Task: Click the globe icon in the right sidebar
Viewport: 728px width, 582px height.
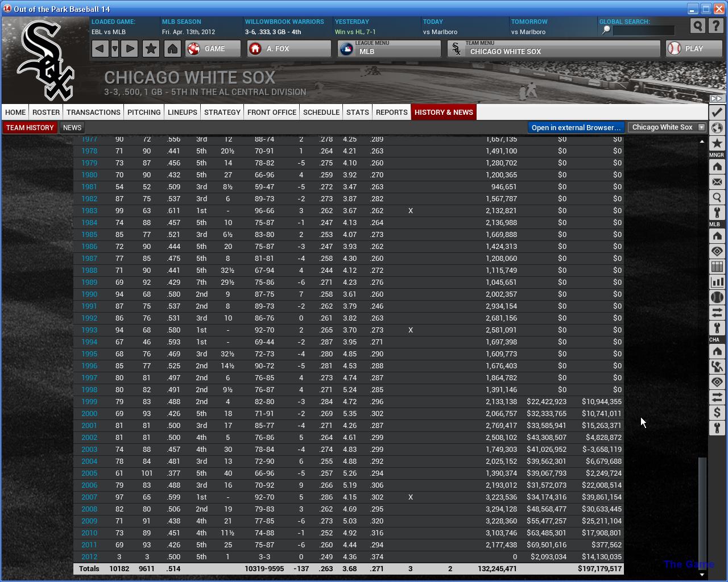Action: [717, 127]
